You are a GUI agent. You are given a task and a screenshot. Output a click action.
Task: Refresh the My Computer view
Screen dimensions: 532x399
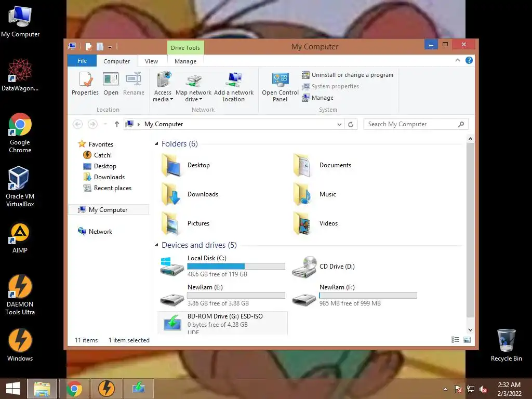point(351,124)
